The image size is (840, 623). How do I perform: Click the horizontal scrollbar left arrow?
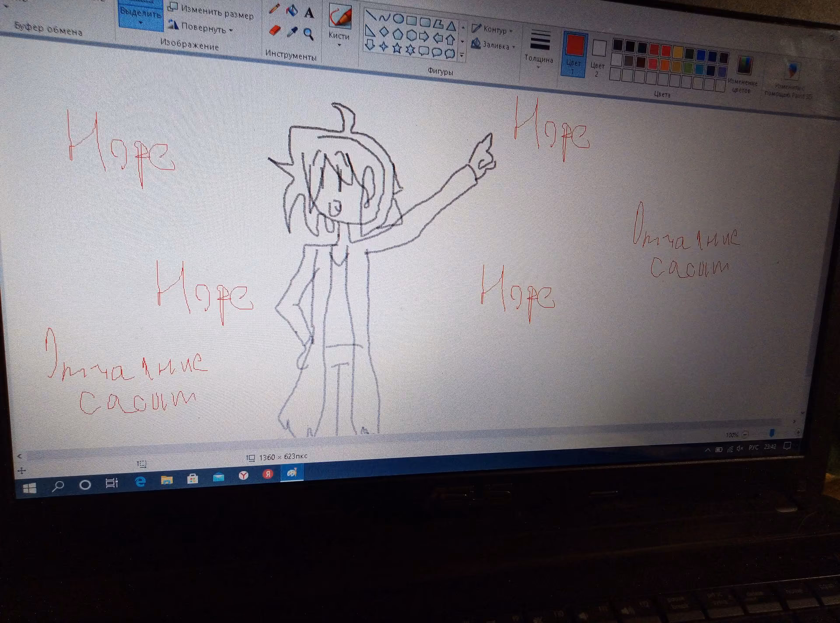coord(20,456)
